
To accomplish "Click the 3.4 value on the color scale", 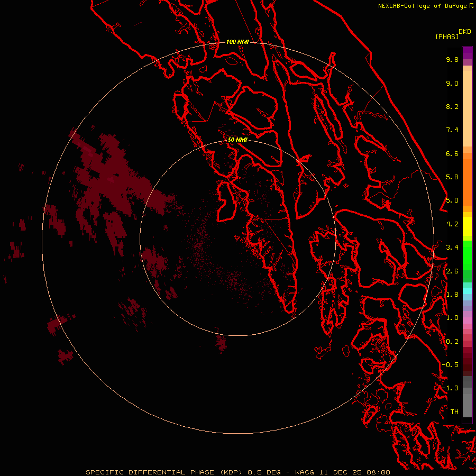I will coord(452,248).
